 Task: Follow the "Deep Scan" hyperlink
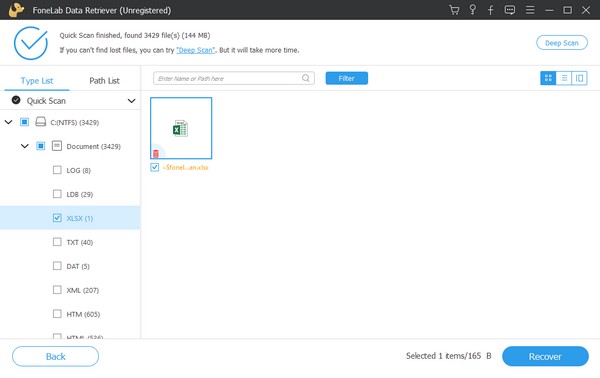(196, 50)
